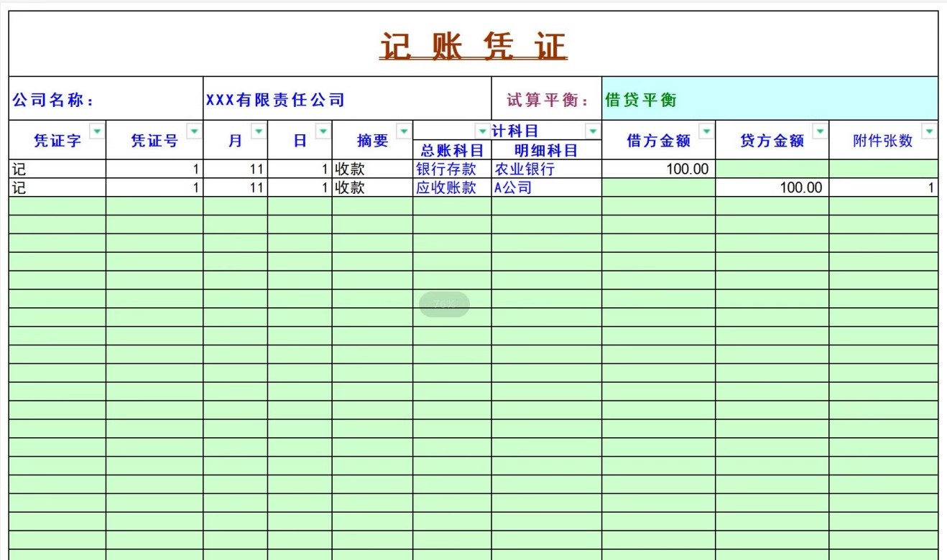
Task: Open the filter arrow on 月 column
Action: (x=260, y=131)
